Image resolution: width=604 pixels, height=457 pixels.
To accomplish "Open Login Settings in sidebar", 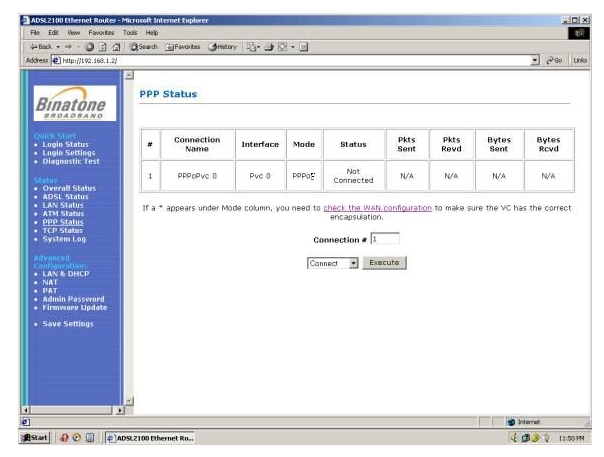I will click(x=69, y=153).
